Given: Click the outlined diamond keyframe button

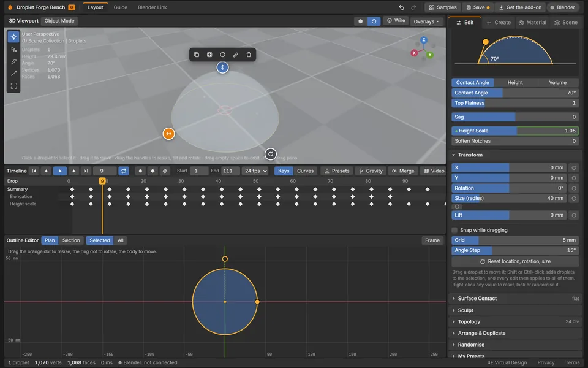Looking at the screenshot, I should 165,171.
